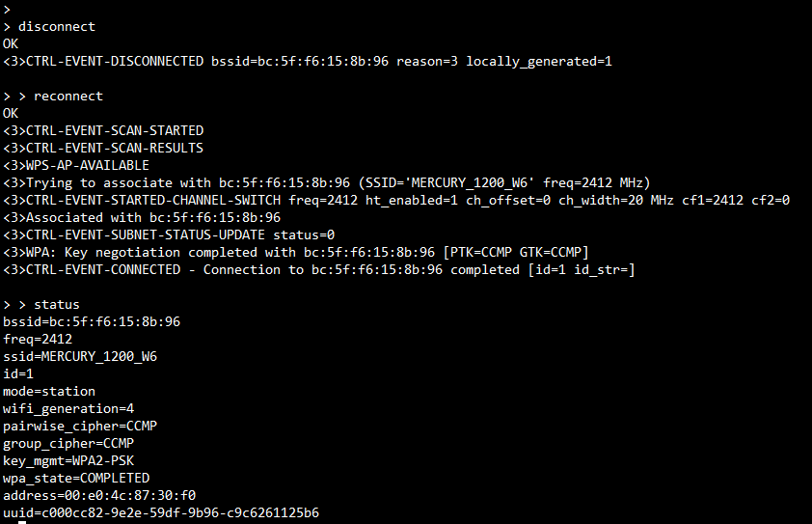The width and height of the screenshot is (812, 524).
Task: Click the 'wpa_state=COMPLETED' line
Action: click(x=76, y=478)
